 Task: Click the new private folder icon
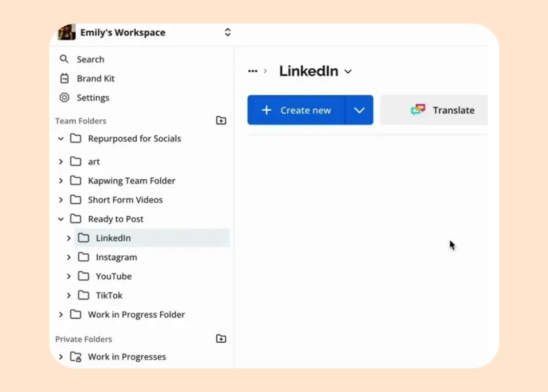tap(221, 339)
